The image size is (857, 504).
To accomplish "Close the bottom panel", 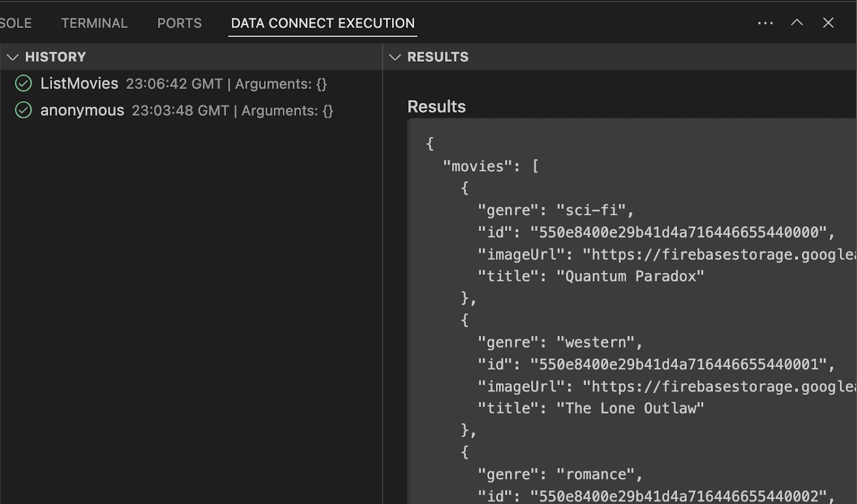I will point(828,22).
